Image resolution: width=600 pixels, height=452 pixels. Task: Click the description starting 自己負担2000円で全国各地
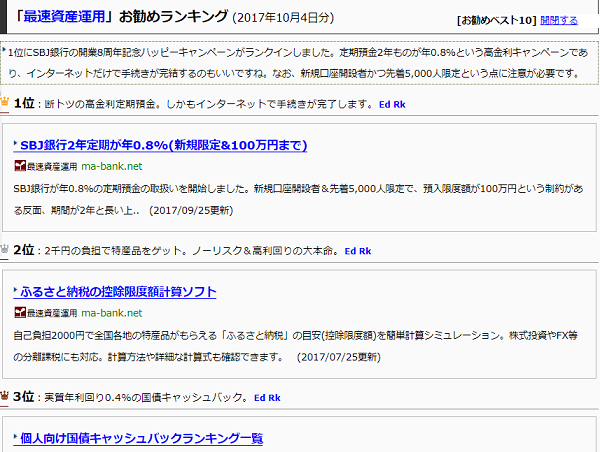click(295, 346)
